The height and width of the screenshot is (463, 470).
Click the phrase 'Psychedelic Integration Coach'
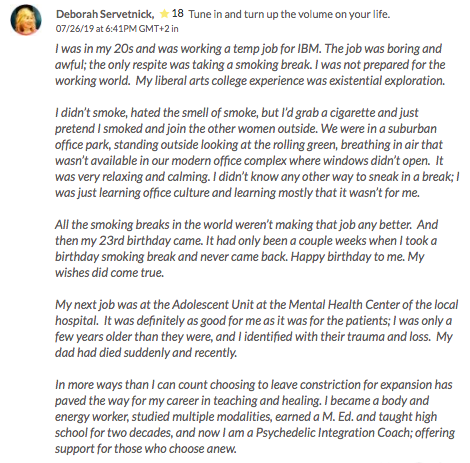334,433
